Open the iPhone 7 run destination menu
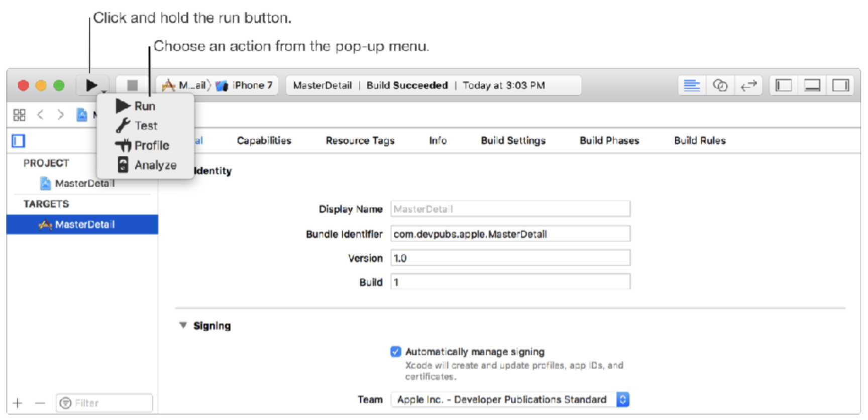The image size is (868, 420). (245, 85)
